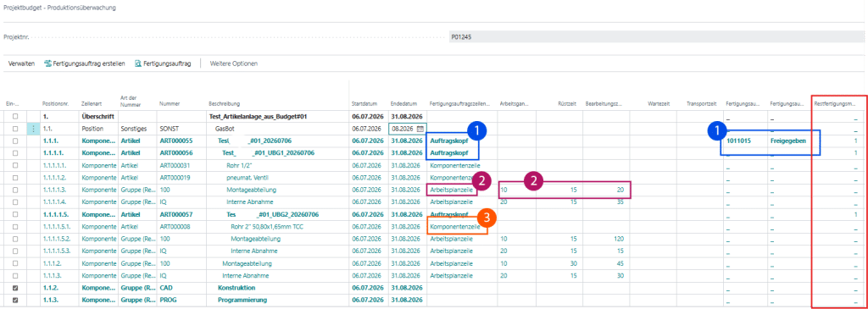Click the Nummer column header

tap(169, 103)
